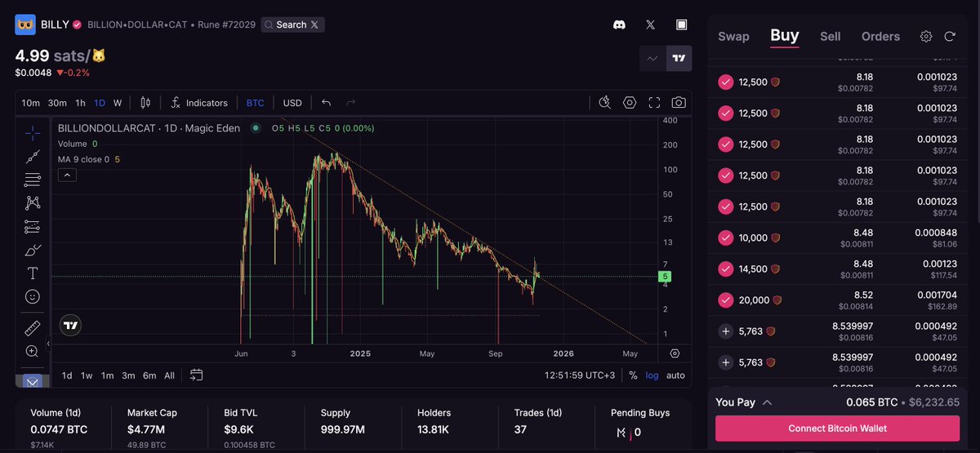Enter fullscreen chart mode

coord(654,103)
